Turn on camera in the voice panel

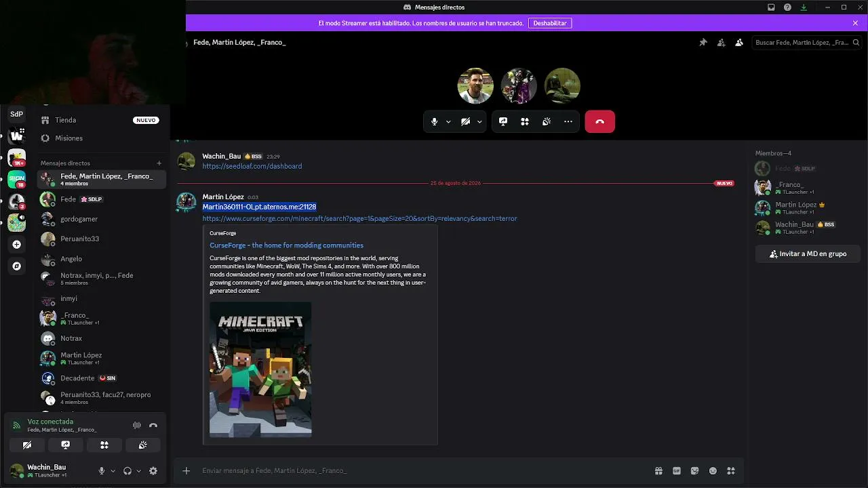click(27, 445)
